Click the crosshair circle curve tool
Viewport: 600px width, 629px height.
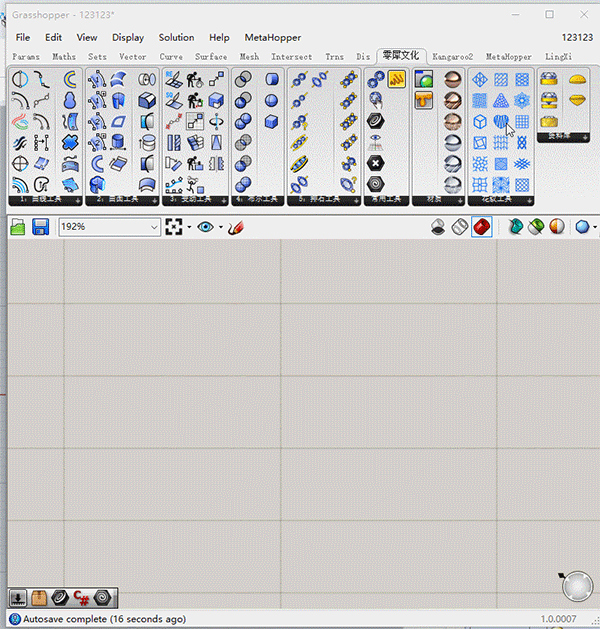tap(20, 164)
